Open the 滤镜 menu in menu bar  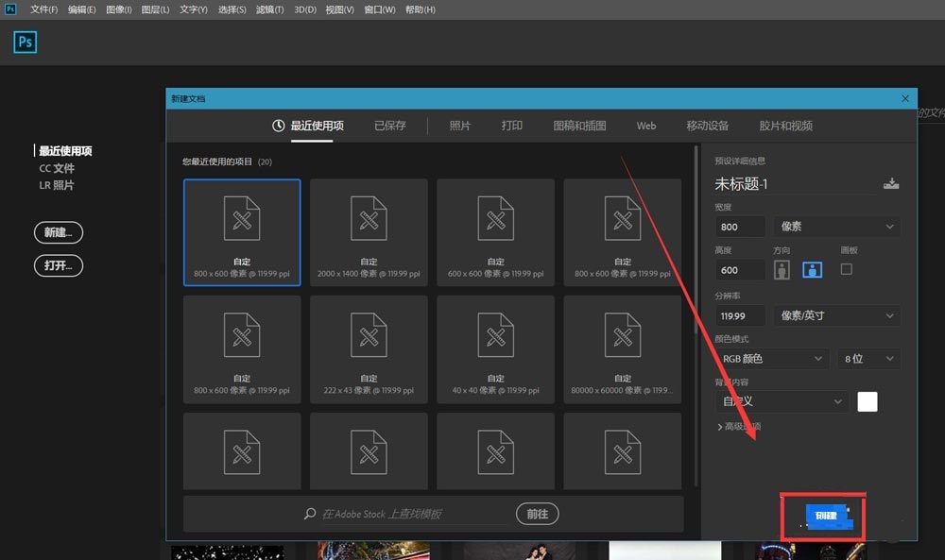pos(269,9)
